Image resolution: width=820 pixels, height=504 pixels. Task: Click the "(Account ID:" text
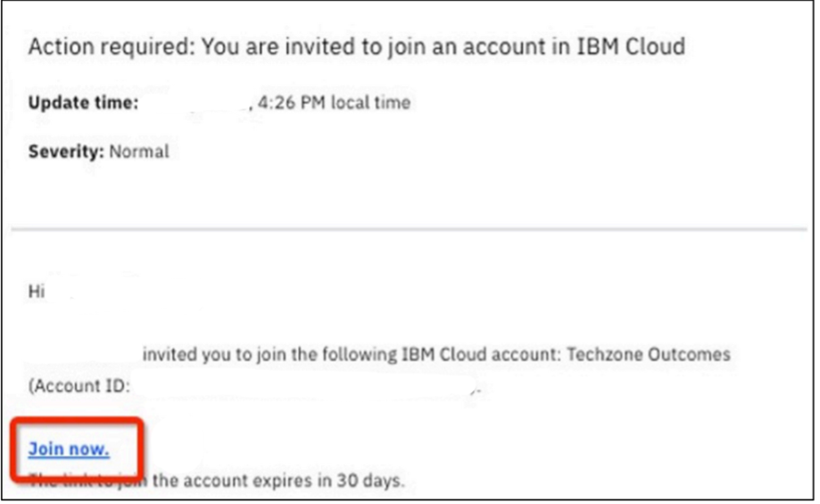[x=79, y=386]
